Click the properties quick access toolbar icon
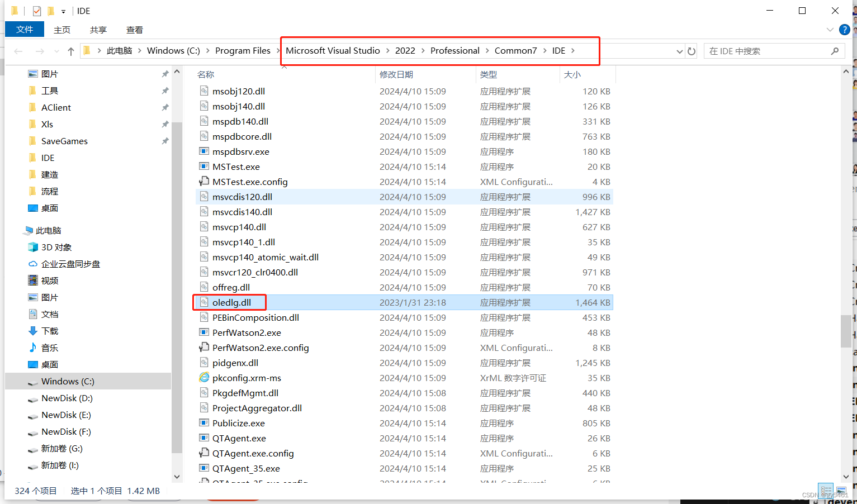Screen dimensions: 857x504 click(x=36, y=11)
